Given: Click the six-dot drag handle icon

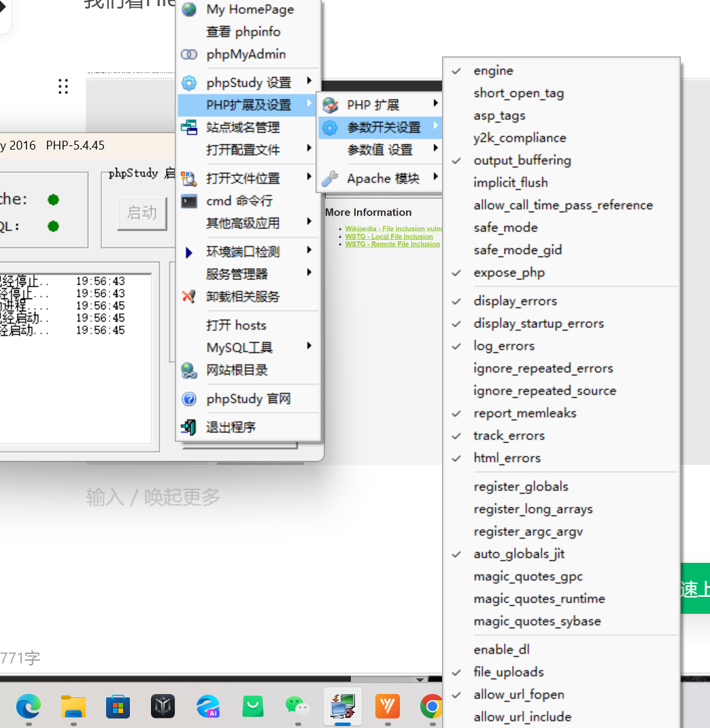Looking at the screenshot, I should coord(63,86).
